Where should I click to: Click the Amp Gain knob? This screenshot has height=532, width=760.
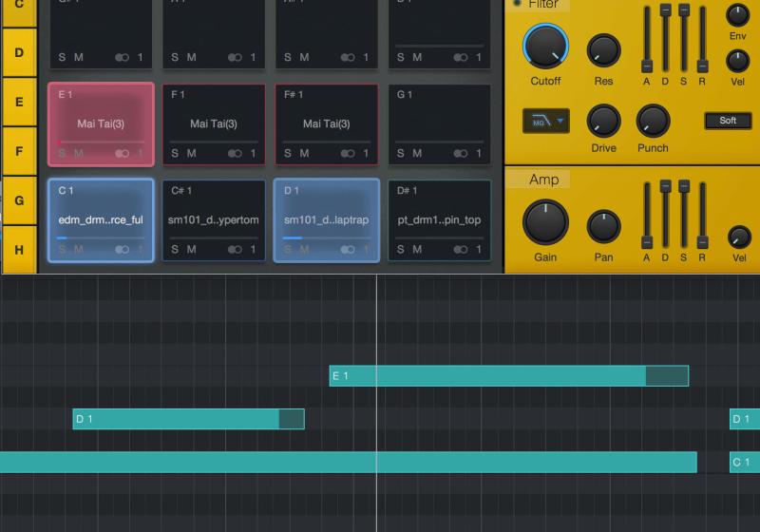(x=545, y=222)
